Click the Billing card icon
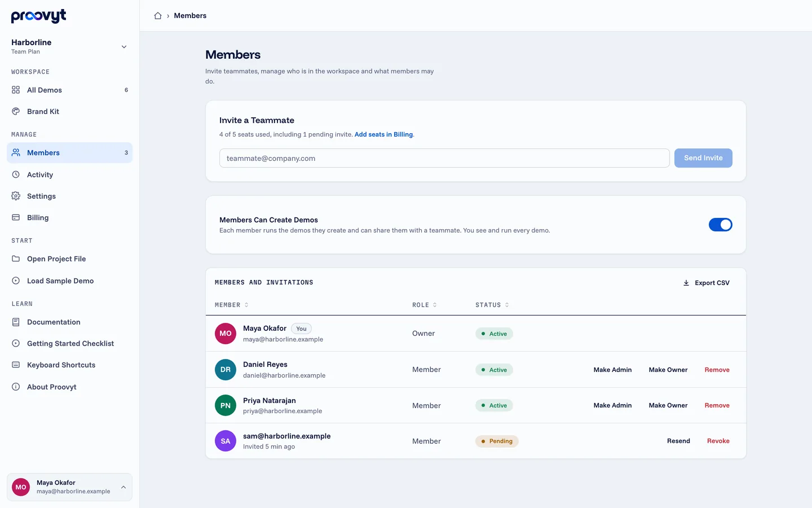The width and height of the screenshot is (812, 508). point(16,217)
